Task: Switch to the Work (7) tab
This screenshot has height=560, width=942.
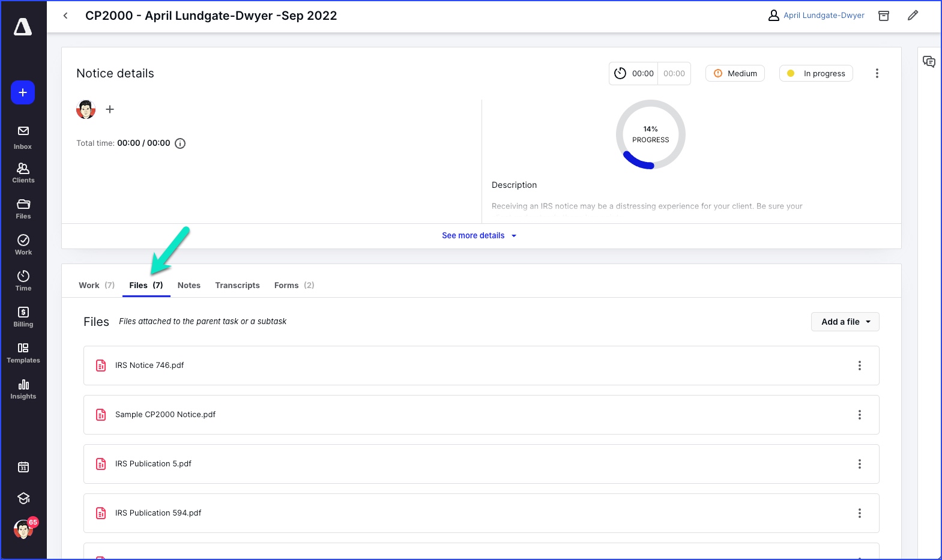Action: (97, 285)
